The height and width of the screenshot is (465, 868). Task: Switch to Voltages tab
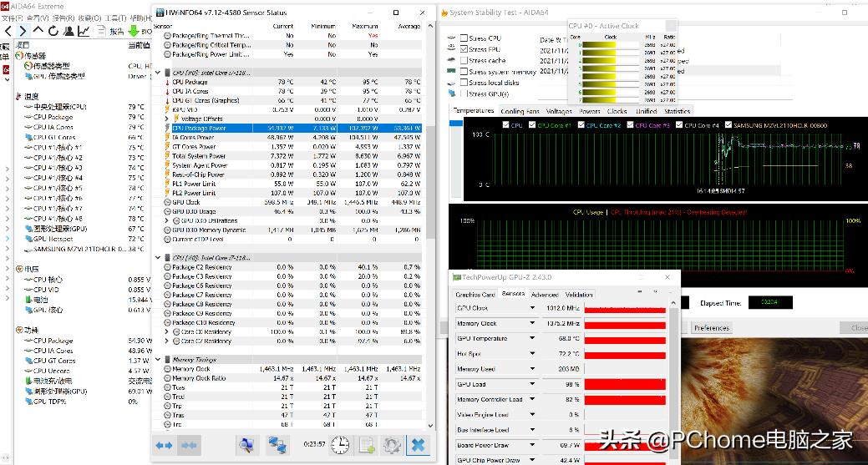point(559,111)
